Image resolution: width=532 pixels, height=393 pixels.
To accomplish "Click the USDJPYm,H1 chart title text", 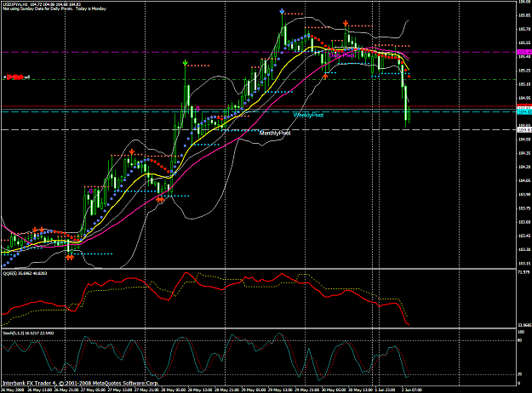I will 15,4.
